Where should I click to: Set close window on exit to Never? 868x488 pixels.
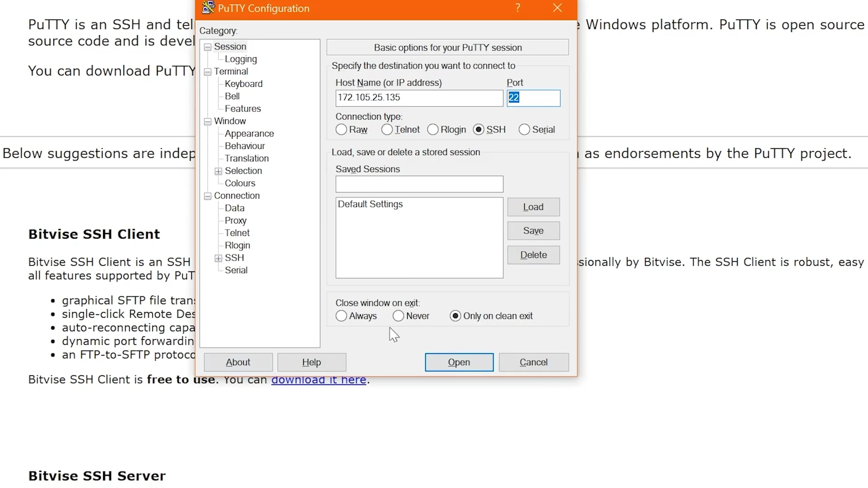pyautogui.click(x=398, y=316)
